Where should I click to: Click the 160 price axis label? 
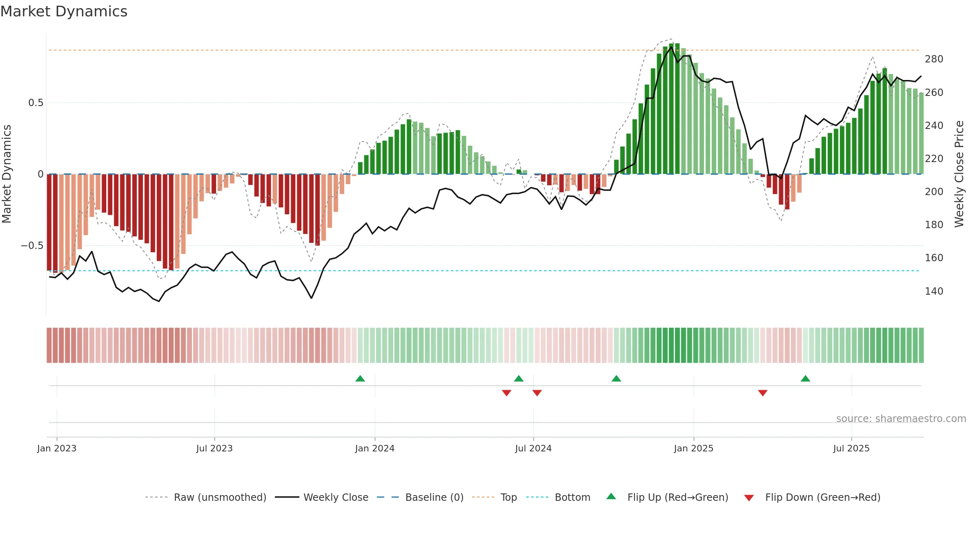click(934, 258)
